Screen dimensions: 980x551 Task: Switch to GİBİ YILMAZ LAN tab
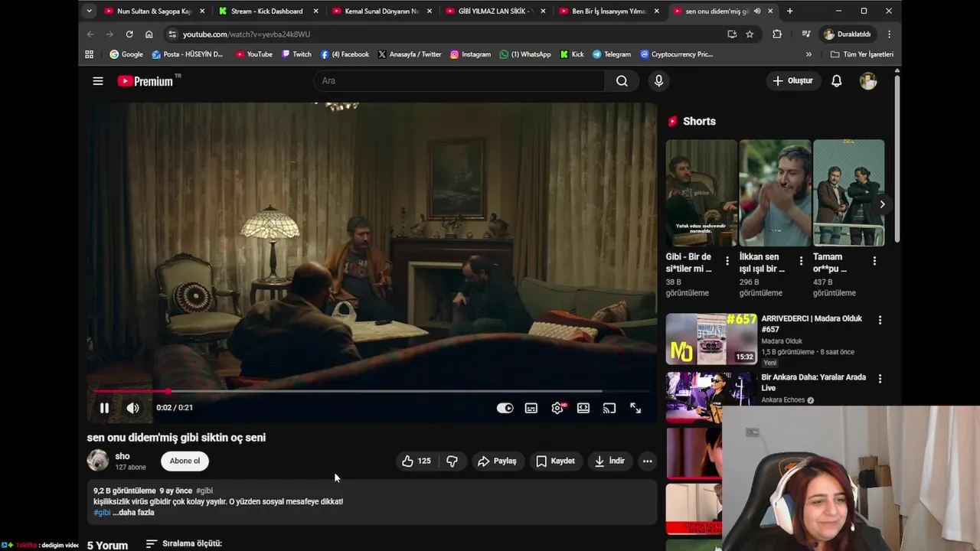click(x=495, y=11)
